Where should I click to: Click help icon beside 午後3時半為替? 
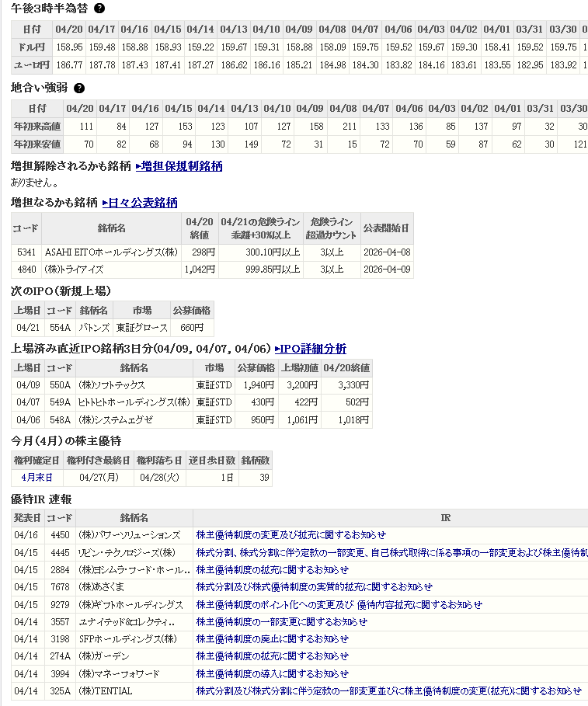(x=99, y=9)
